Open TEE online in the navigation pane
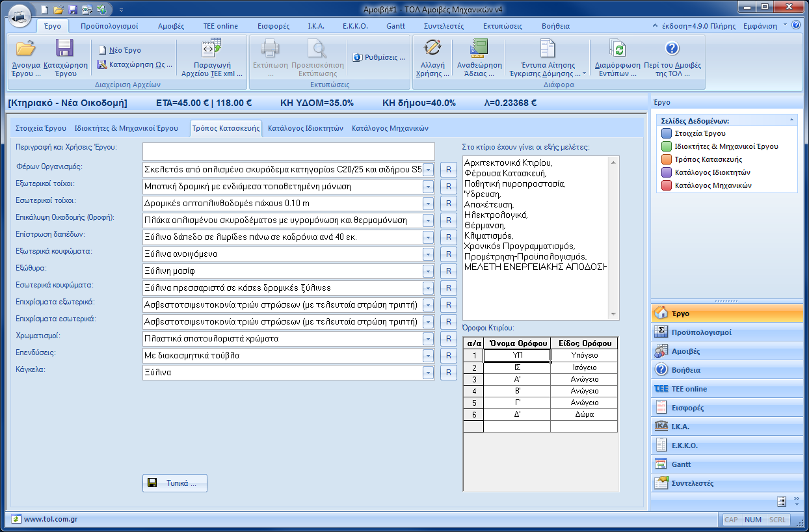 click(x=727, y=389)
